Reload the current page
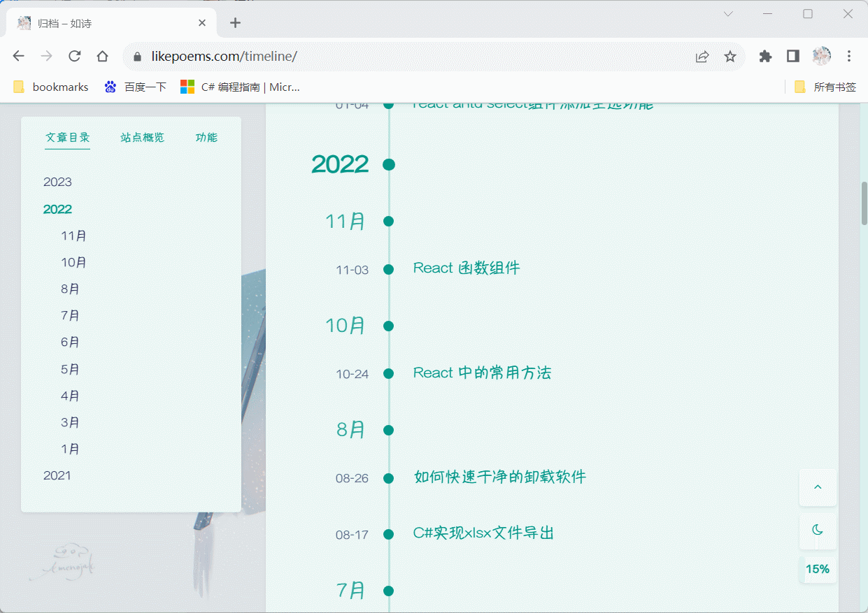Viewport: 868px width, 613px height. click(x=75, y=57)
